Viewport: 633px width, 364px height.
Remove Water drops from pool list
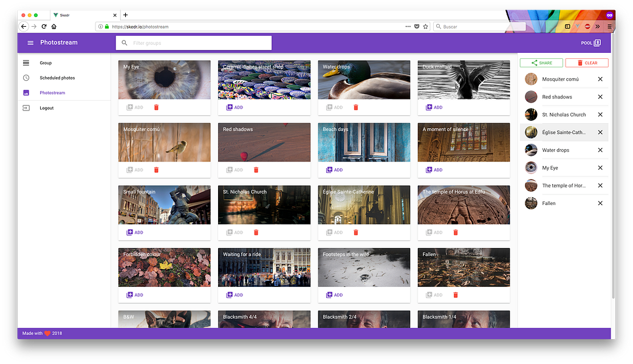(600, 150)
